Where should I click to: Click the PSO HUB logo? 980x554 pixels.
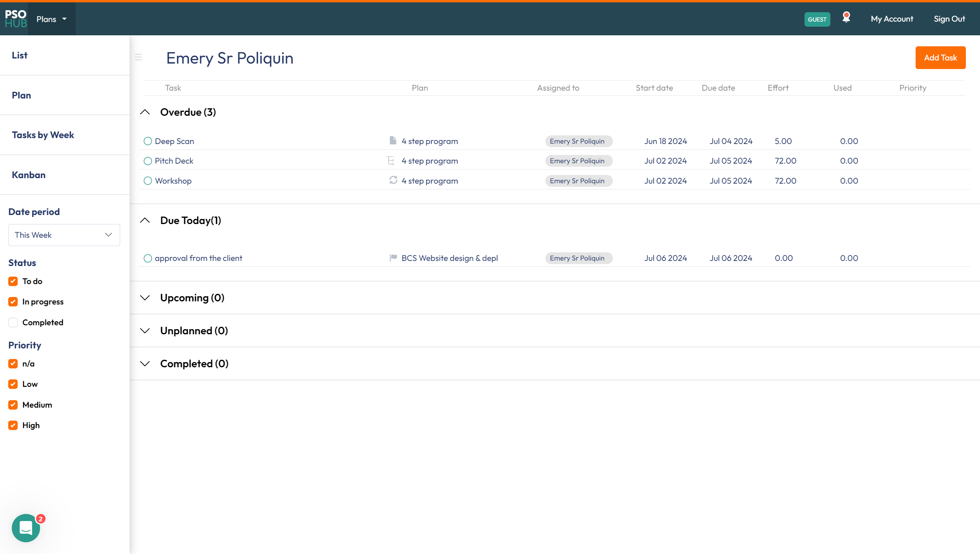tap(16, 19)
